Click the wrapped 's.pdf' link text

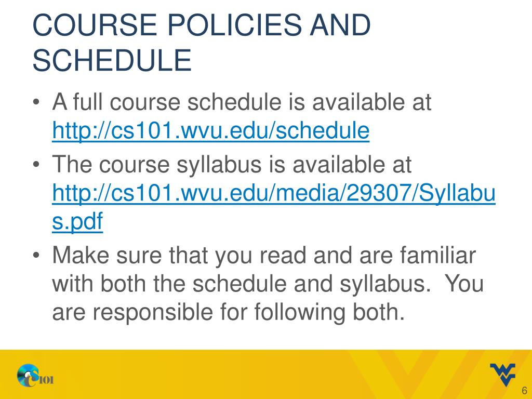[x=77, y=221]
